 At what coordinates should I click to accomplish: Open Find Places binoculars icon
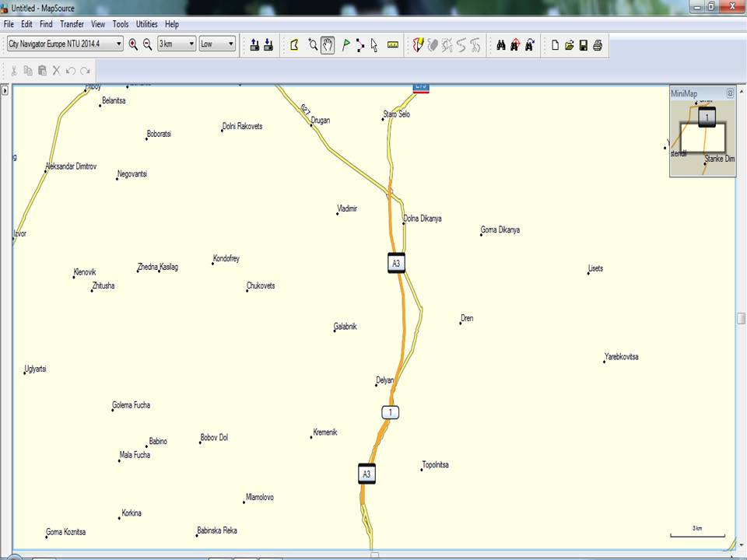click(x=501, y=44)
